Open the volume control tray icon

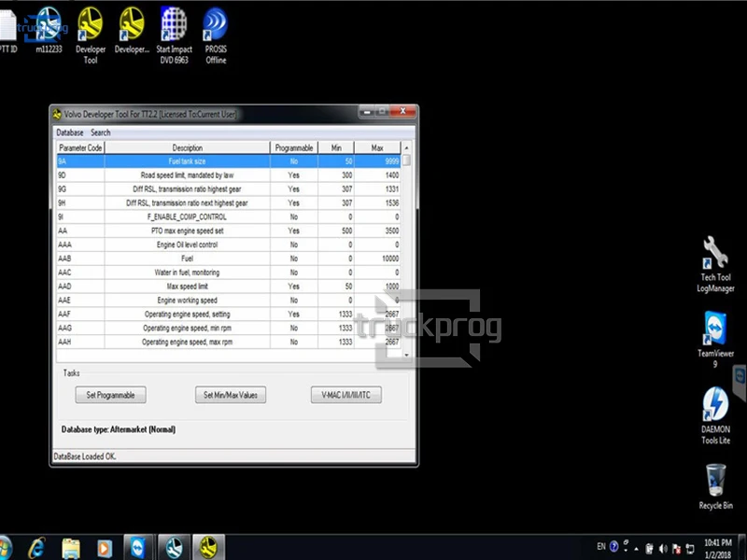coord(663,549)
